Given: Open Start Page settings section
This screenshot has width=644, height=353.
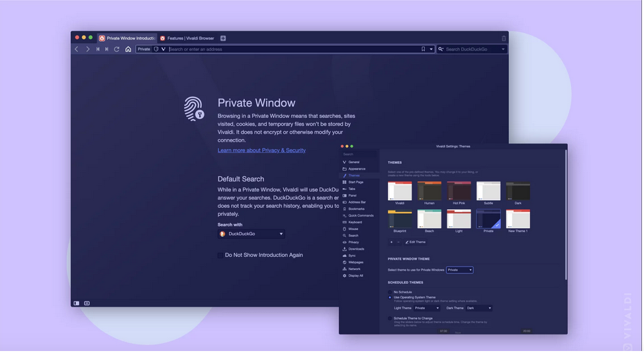Looking at the screenshot, I should click(357, 182).
